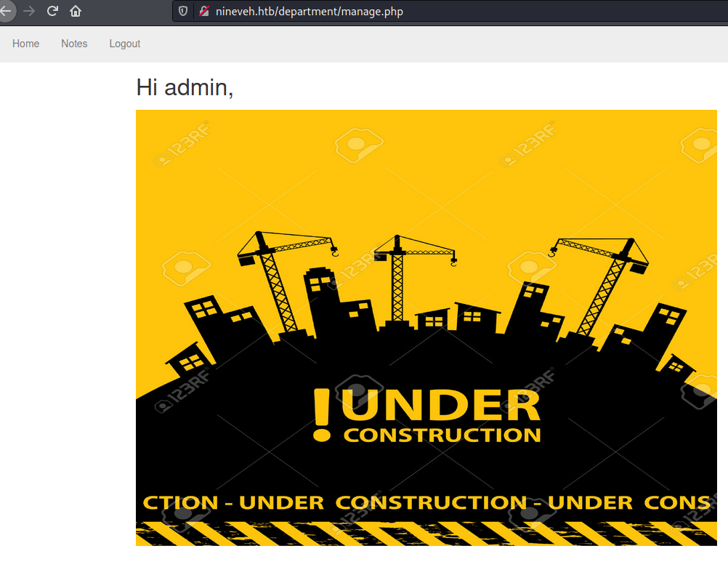Click the nineveh.htb URL in address bar
This screenshot has width=728, height=562.
309,11
